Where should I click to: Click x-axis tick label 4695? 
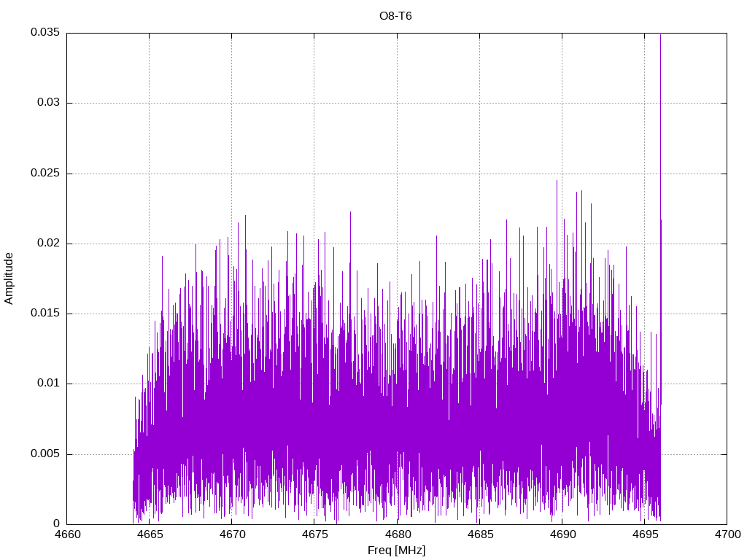coord(645,534)
